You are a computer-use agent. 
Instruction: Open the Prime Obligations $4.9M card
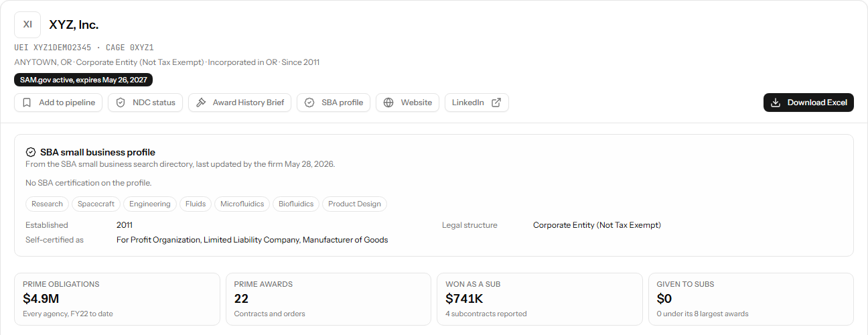click(117, 299)
